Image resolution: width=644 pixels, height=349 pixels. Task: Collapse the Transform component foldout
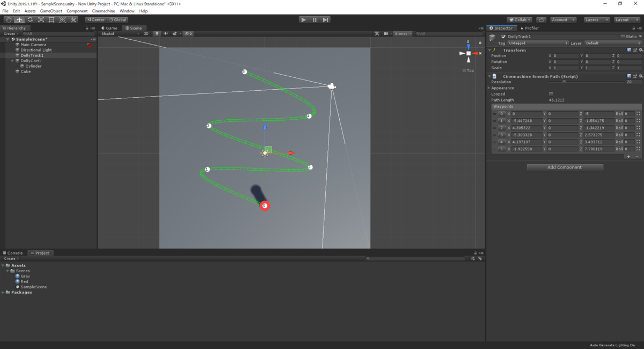tap(489, 50)
